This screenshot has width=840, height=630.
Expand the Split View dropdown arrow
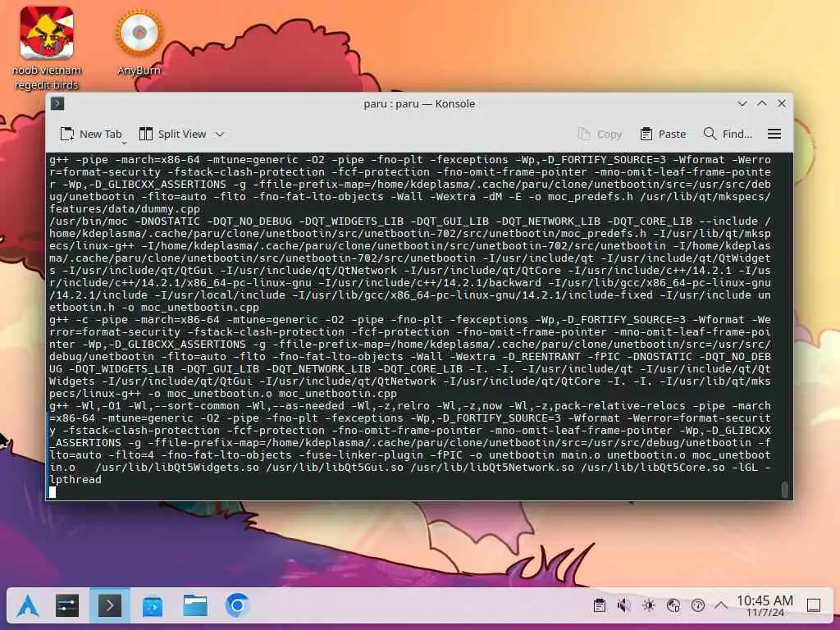(220, 135)
